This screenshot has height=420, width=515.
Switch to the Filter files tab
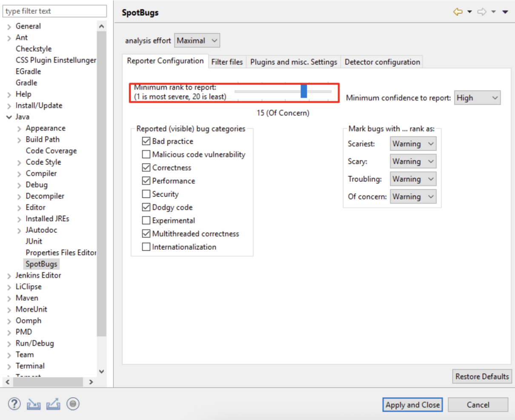tap(227, 62)
